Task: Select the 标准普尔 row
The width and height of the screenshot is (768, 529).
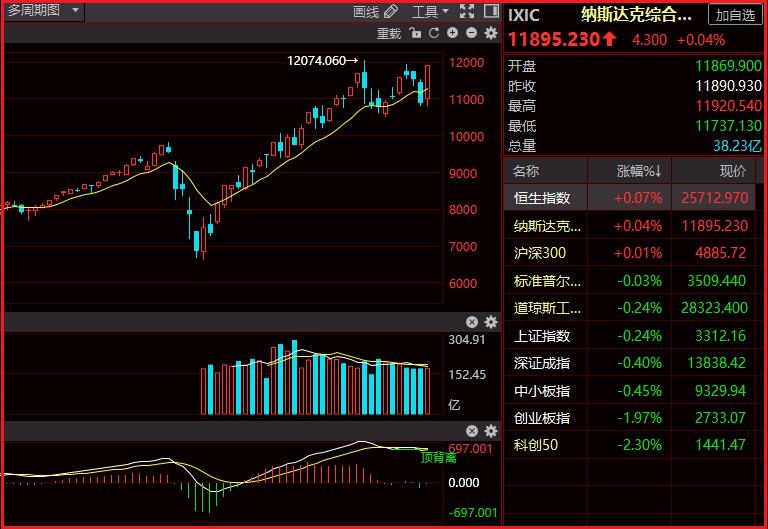Action: [x=630, y=281]
